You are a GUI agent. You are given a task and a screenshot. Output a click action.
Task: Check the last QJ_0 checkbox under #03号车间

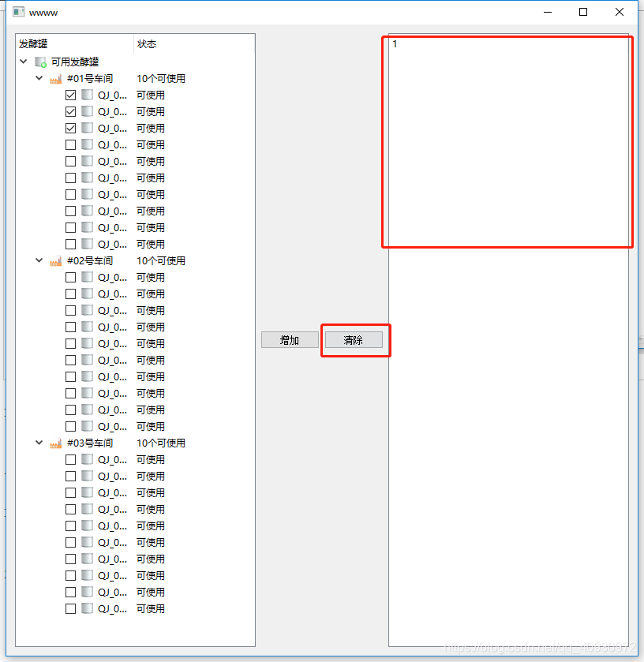coord(69,608)
